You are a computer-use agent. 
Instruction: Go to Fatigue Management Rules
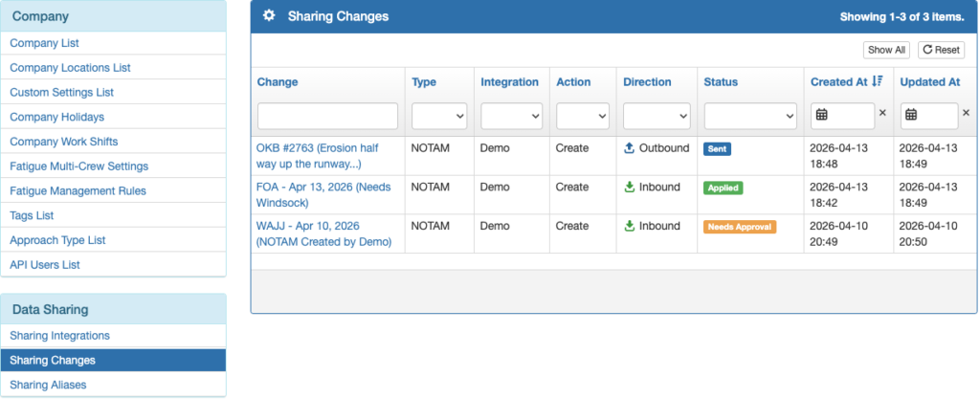[78, 190]
